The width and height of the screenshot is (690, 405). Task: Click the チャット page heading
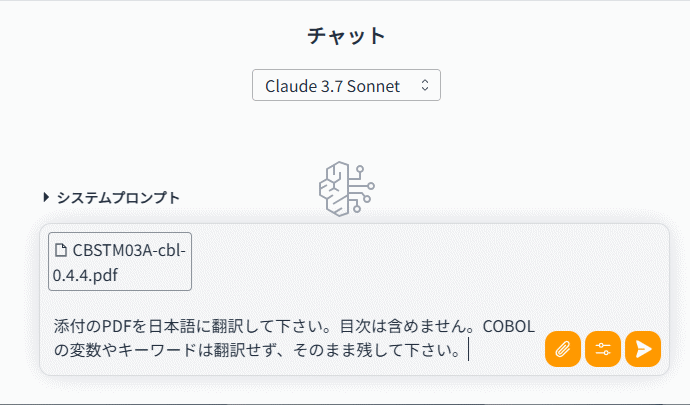click(x=345, y=36)
